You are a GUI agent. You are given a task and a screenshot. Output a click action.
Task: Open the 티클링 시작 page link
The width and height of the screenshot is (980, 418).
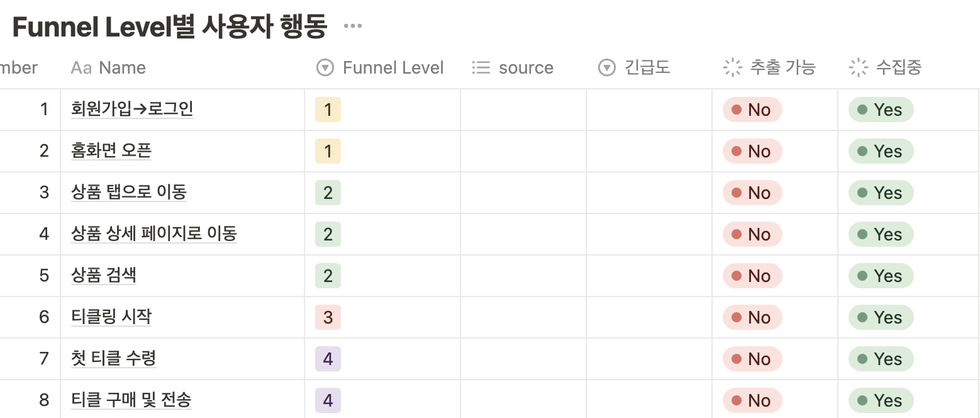[111, 317]
